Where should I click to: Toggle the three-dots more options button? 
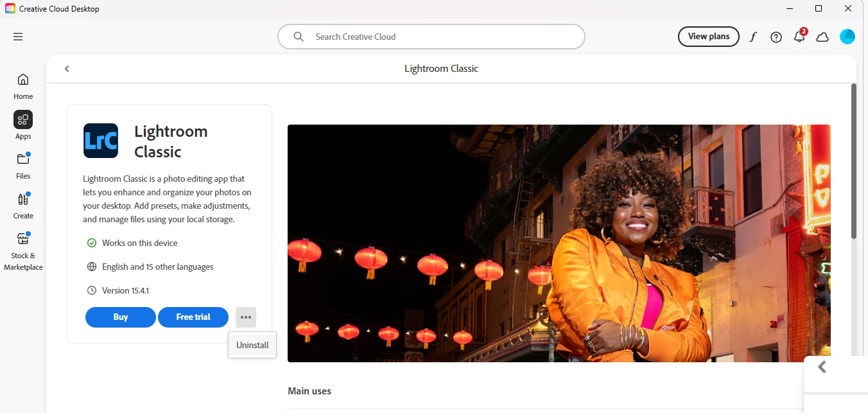[x=246, y=317]
